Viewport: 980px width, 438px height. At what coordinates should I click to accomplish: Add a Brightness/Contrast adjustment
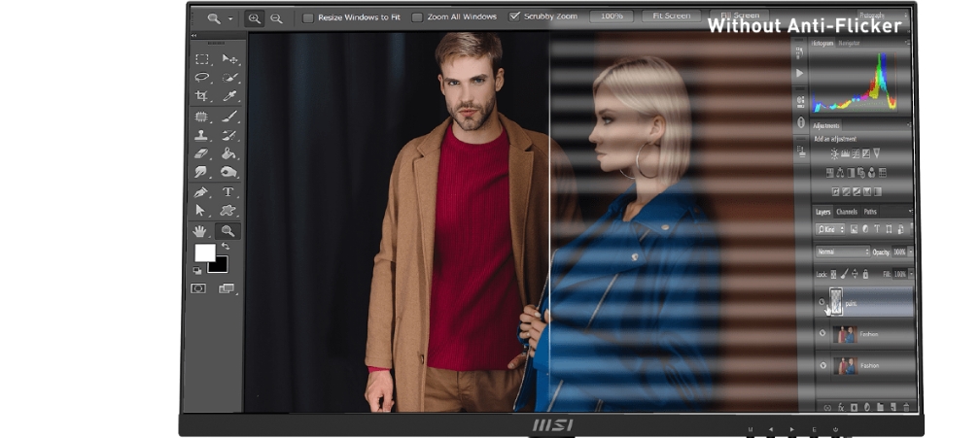pyautogui.click(x=834, y=153)
